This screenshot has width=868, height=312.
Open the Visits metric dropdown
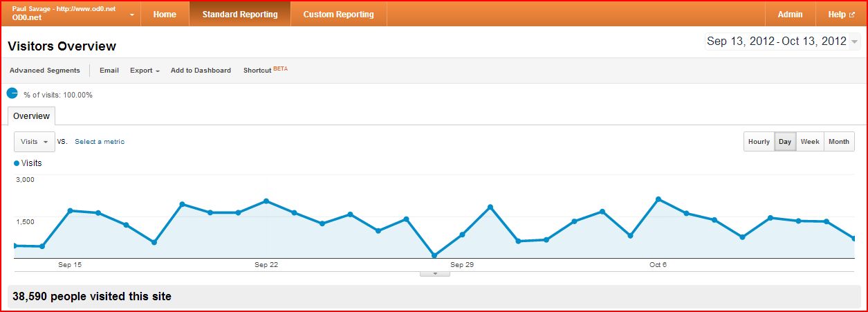coord(35,141)
